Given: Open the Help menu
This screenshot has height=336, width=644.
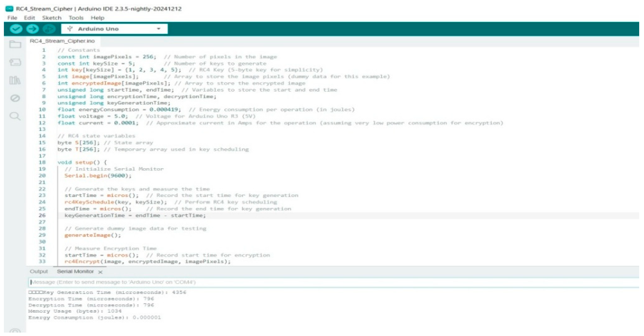Looking at the screenshot, I should (x=97, y=18).
